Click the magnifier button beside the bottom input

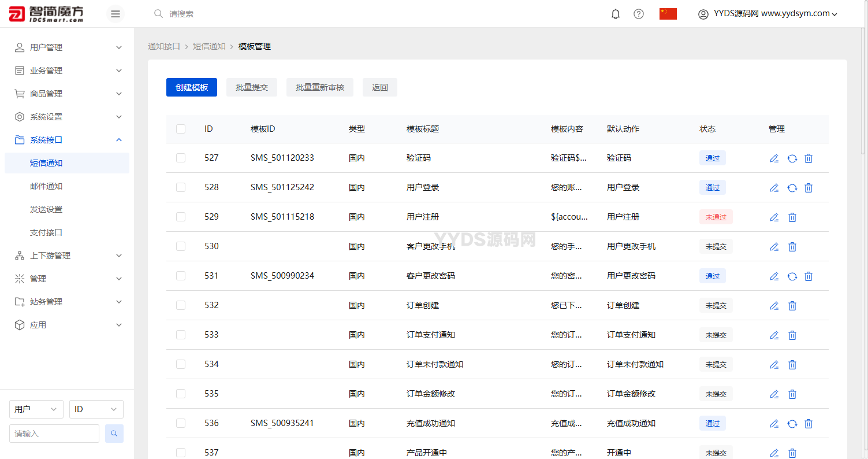[x=114, y=433]
